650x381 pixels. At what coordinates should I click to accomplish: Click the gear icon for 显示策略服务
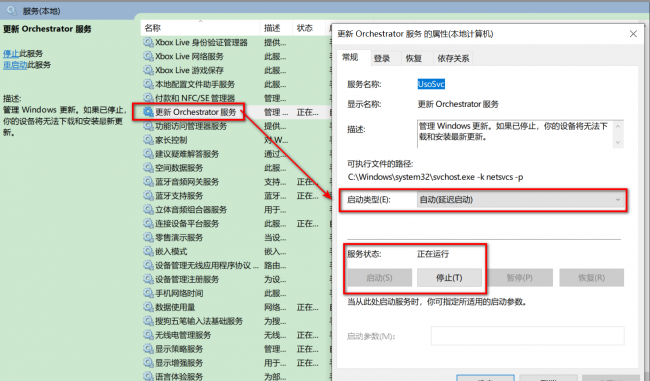coord(148,349)
